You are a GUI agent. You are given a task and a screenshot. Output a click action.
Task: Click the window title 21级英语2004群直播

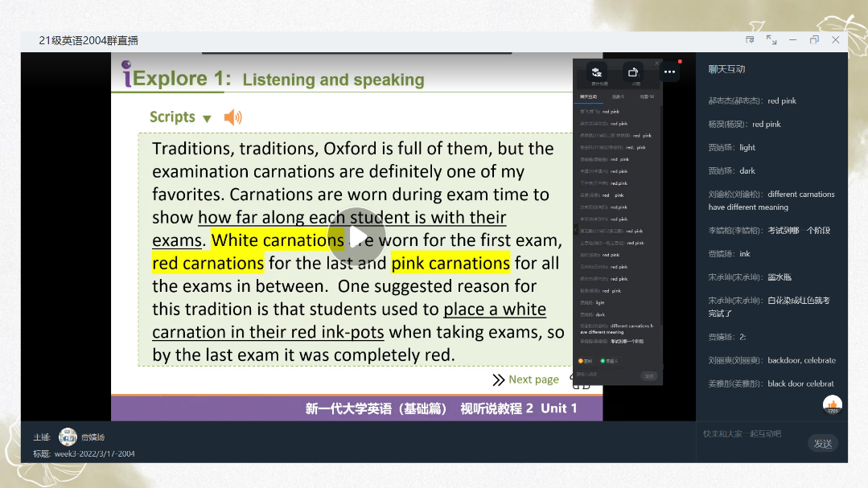coord(88,40)
